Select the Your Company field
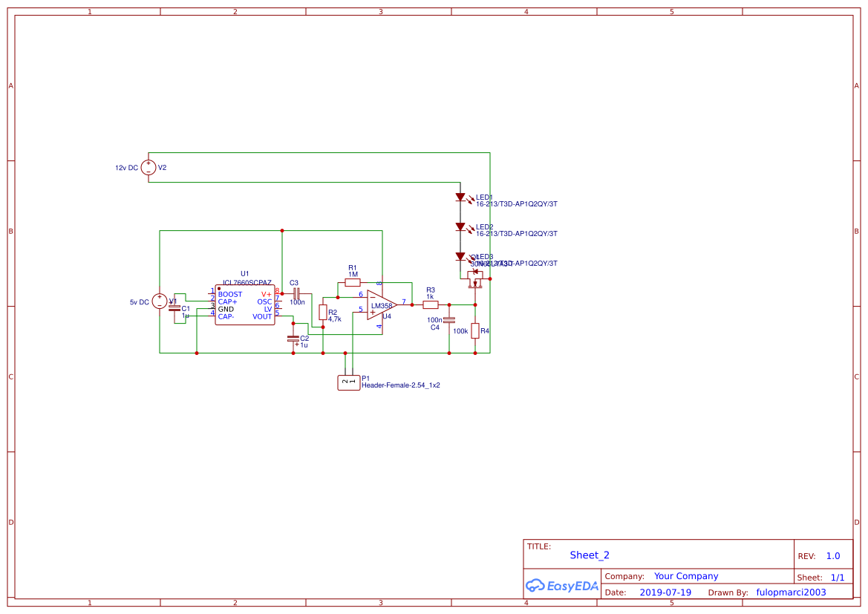Image resolution: width=868 pixels, height=614 pixels. pos(686,575)
